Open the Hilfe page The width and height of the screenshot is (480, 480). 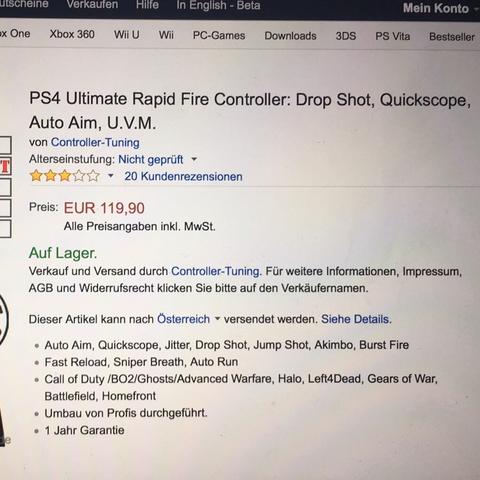[147, 5]
